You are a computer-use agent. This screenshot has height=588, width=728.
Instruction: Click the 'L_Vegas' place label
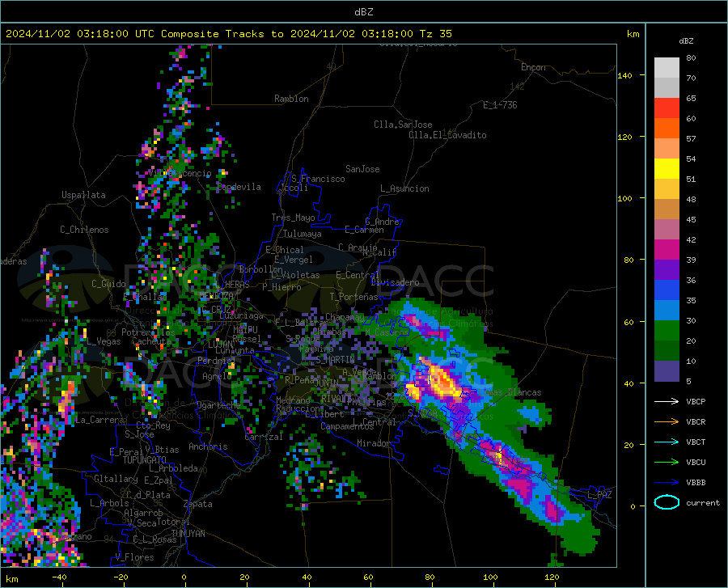pos(104,341)
